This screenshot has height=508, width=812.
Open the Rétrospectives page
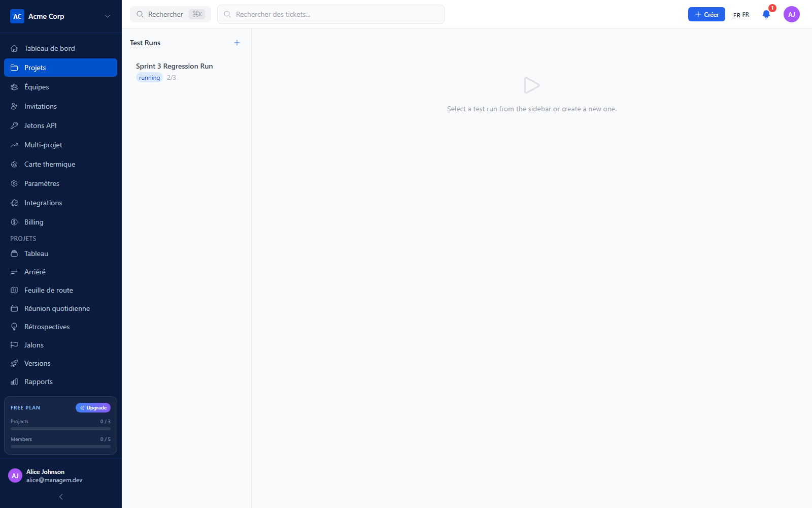[60, 327]
